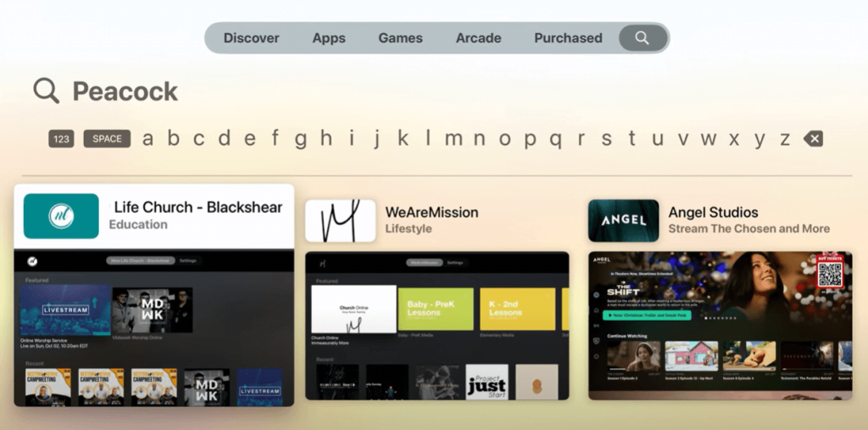This screenshot has width=868, height=430.
Task: Tap the SPACE key
Action: click(x=107, y=138)
